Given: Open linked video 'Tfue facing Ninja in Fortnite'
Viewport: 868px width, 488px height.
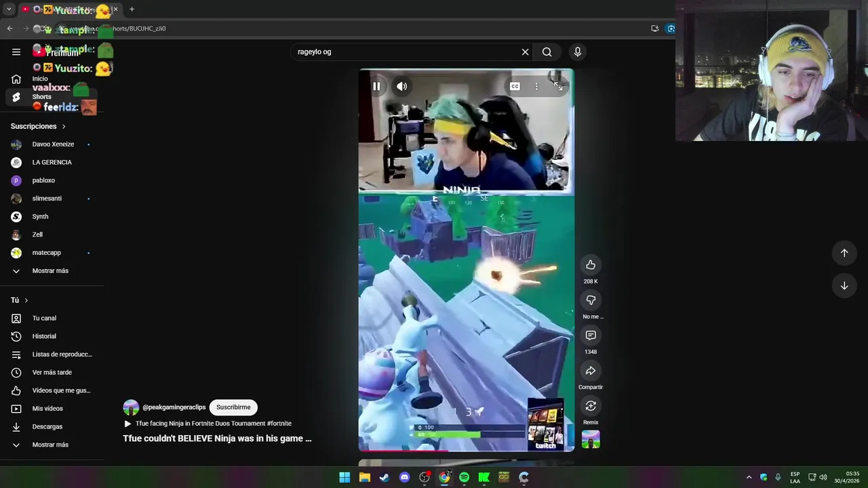Looking at the screenshot, I should pos(208,424).
